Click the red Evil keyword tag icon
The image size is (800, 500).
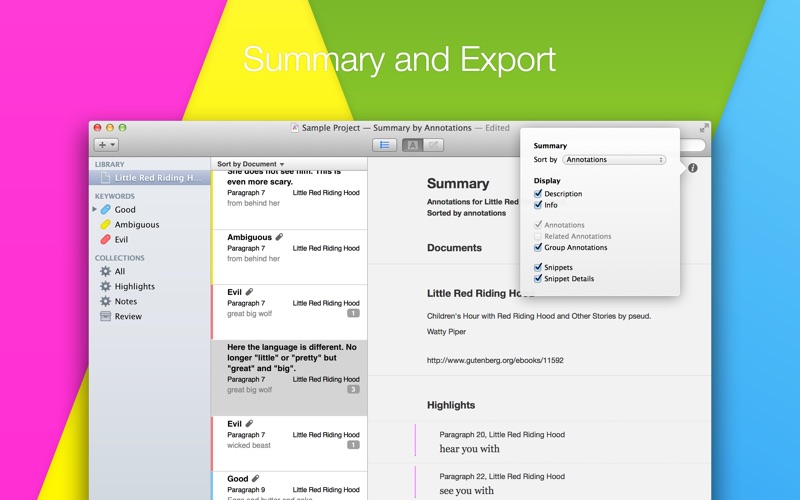tap(105, 239)
